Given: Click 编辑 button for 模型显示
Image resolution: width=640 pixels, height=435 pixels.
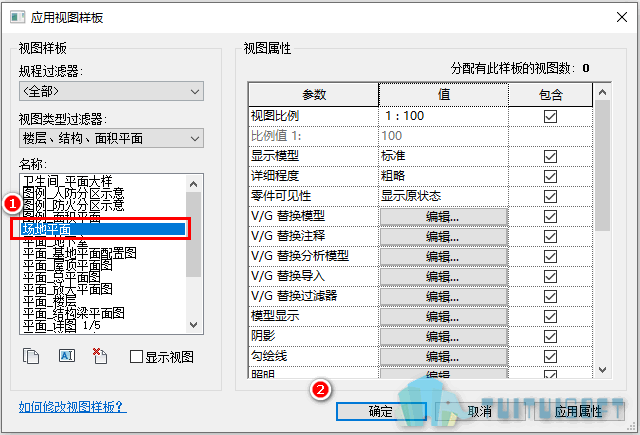Looking at the screenshot, I should (443, 317).
